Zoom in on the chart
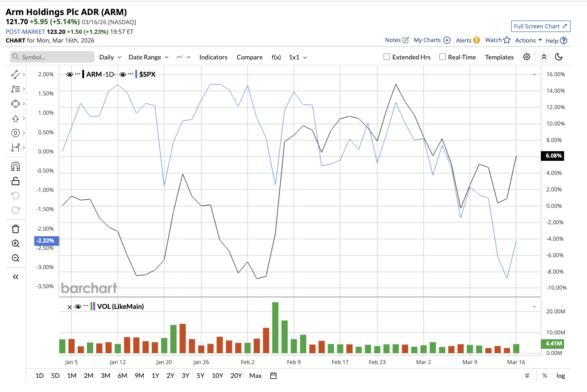Image resolution: width=587 pixels, height=392 pixels. (16, 244)
